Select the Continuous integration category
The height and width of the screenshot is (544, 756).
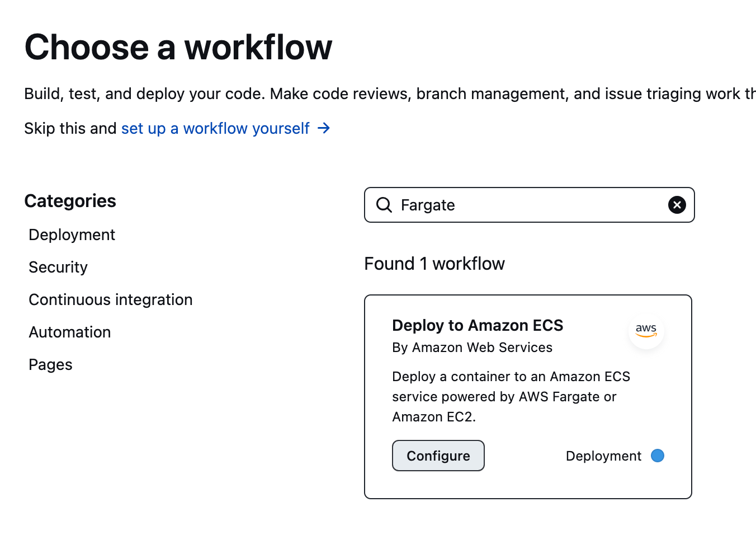point(111,300)
